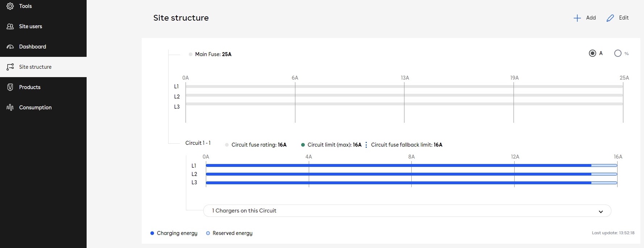Switch display to percent with the % radio
This screenshot has height=248, width=644.
pos(618,53)
